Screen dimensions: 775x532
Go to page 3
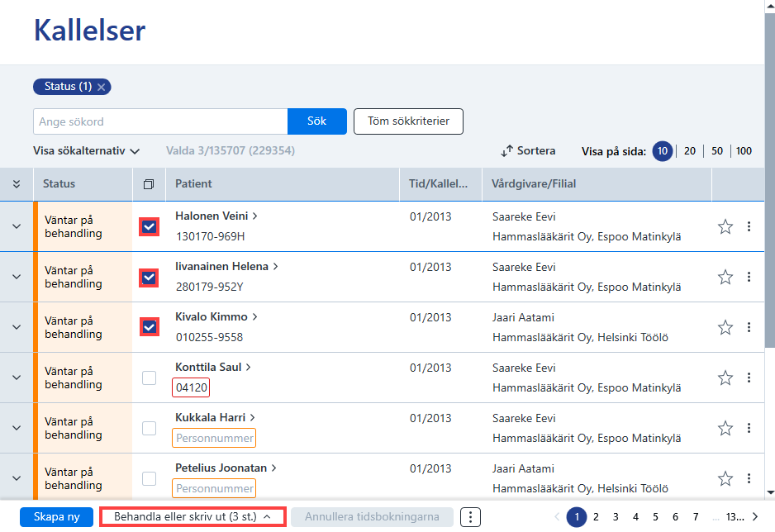click(x=616, y=516)
